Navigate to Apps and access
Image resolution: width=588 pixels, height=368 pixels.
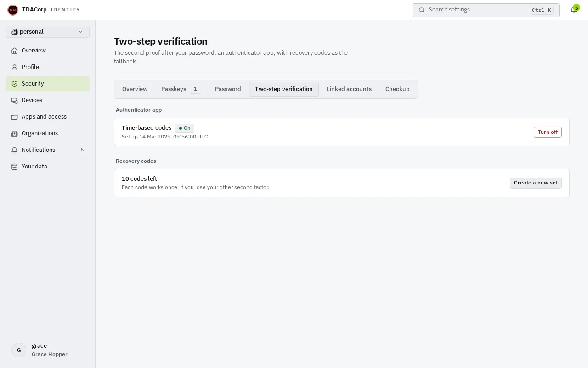48,117
